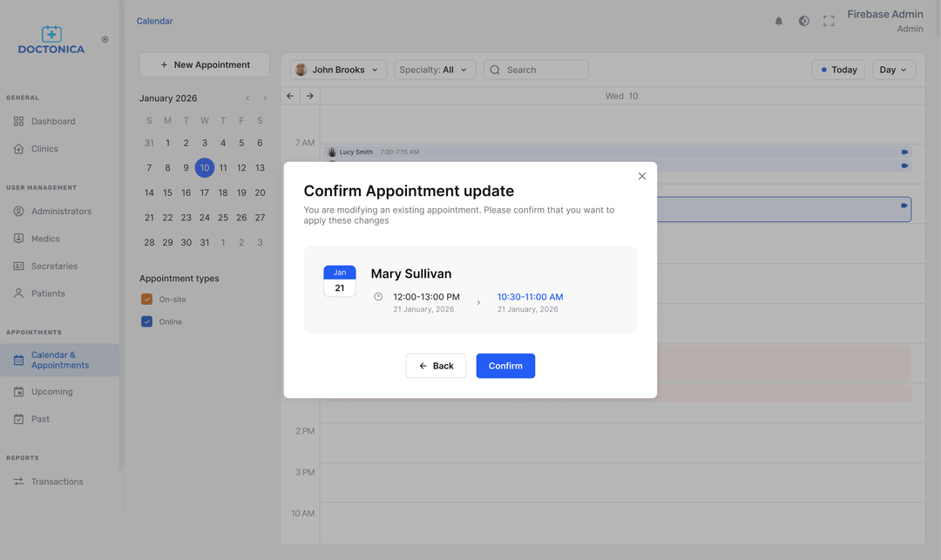The width and height of the screenshot is (941, 560).
Task: Click the January 2026 month label
Action: pyautogui.click(x=168, y=98)
